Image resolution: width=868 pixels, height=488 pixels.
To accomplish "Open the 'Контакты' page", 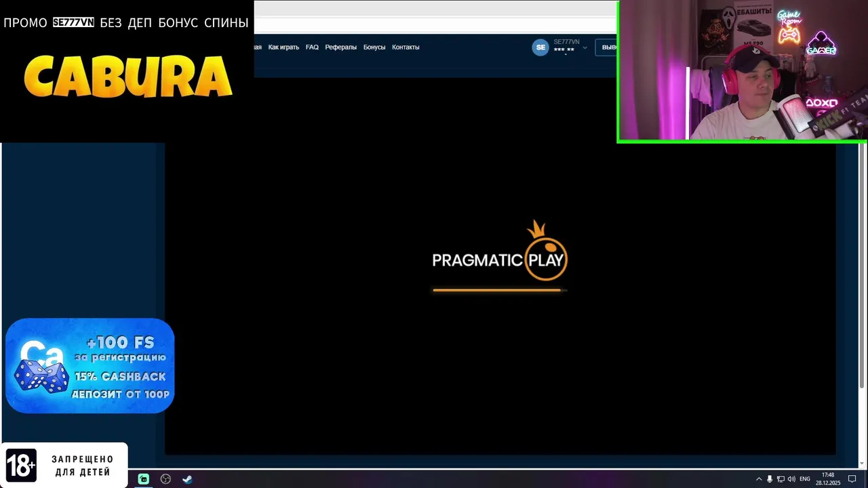I will pyautogui.click(x=406, y=47).
